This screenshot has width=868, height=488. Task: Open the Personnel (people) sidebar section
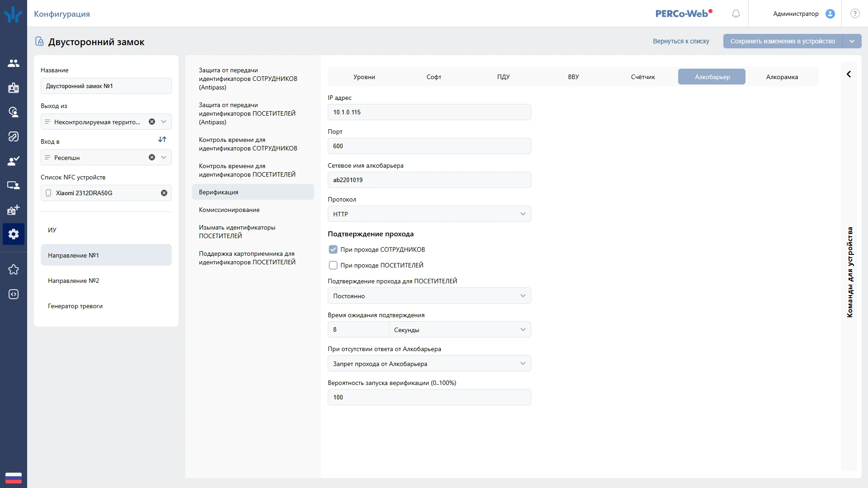pos(14,63)
